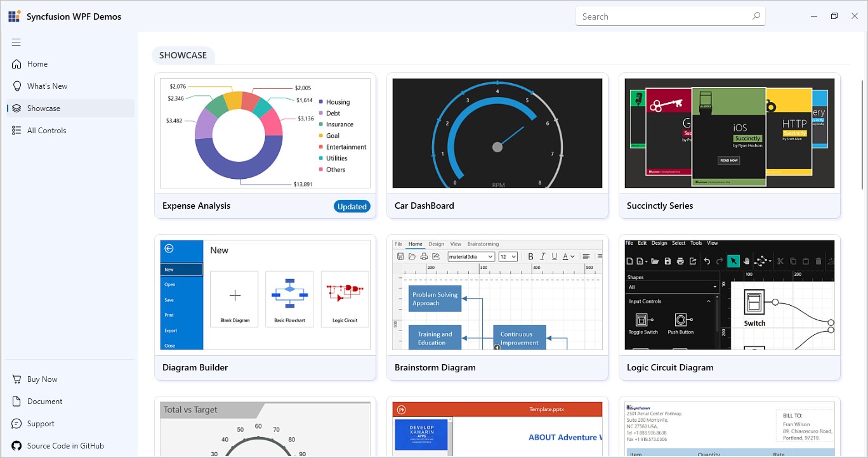
Task: Click the Support chat bubble icon
Action: (16, 424)
